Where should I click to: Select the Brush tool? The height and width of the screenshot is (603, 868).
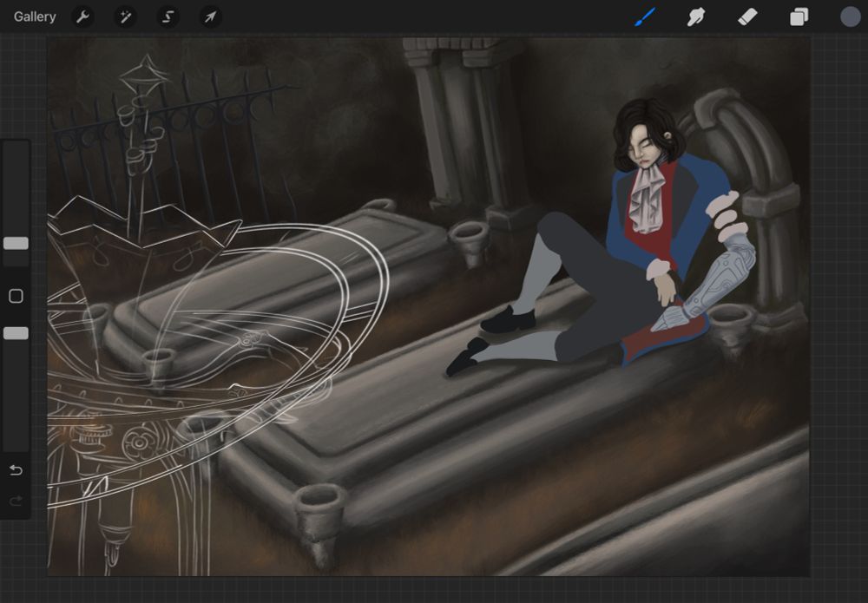click(x=645, y=16)
